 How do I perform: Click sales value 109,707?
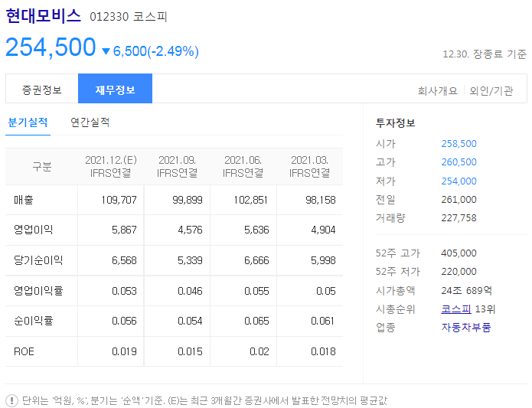[119, 200]
